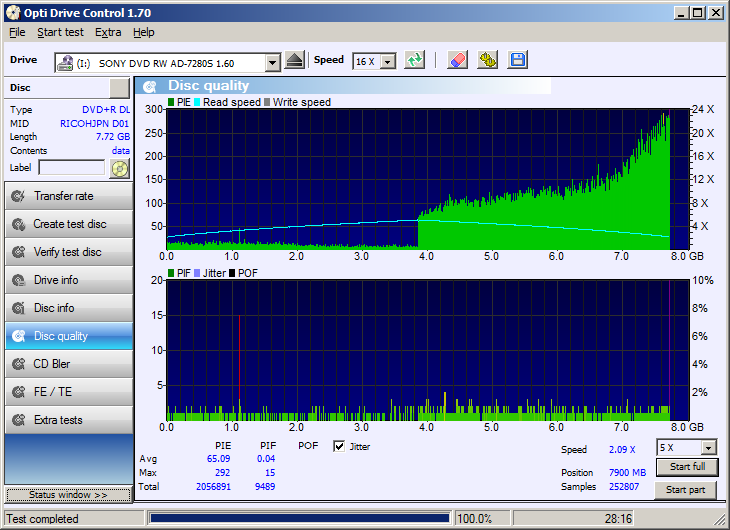Click the 100.0% status bar entry
This screenshot has height=530, width=730.
click(x=474, y=518)
